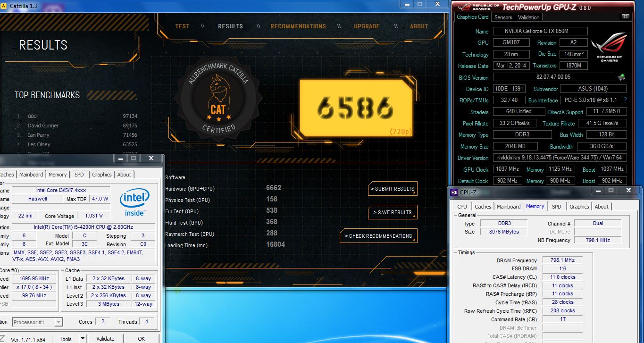Click the Command Rate value 1T
The height and width of the screenshot is (343, 644).
pyautogui.click(x=562, y=319)
